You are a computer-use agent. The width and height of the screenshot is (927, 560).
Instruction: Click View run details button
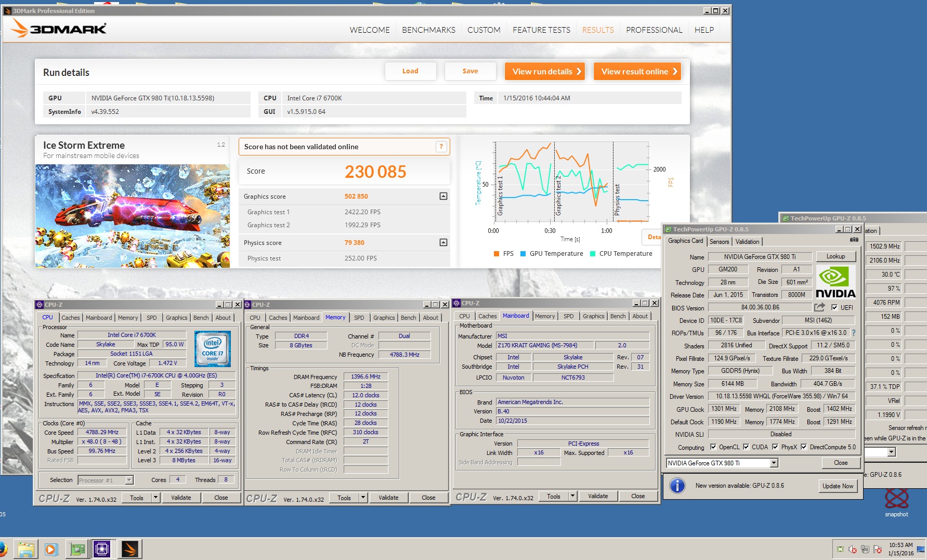click(x=545, y=71)
